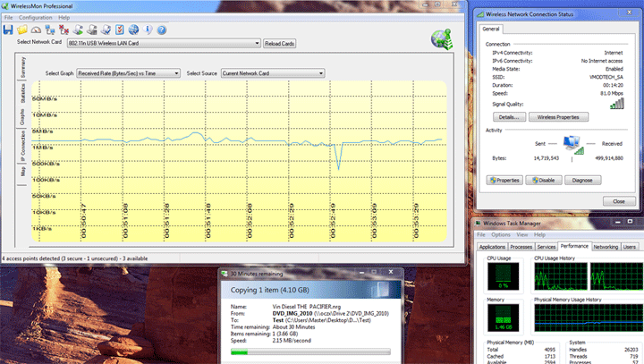Click the '2.15 MB/second' speed value
The width and height of the screenshot is (644, 364).
click(292, 341)
